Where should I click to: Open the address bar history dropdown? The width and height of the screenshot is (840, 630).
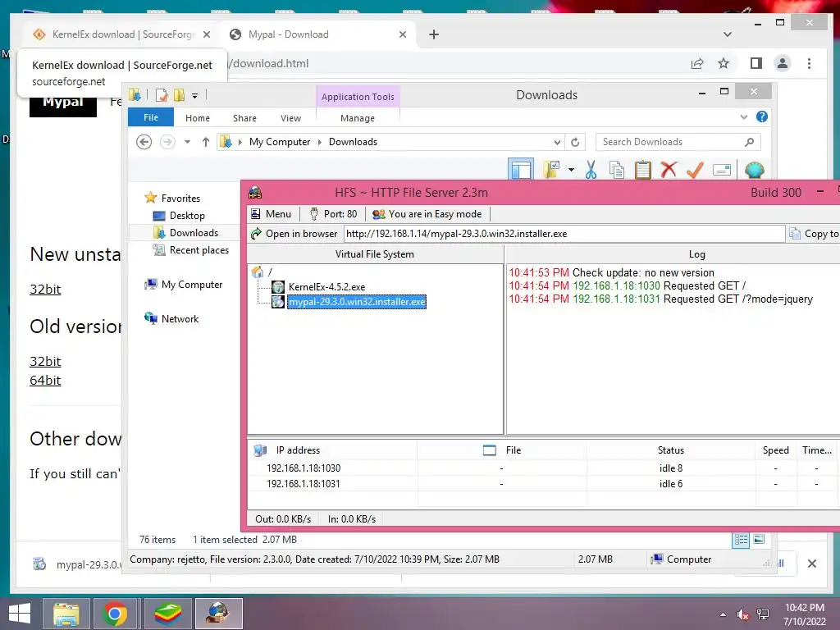(557, 142)
